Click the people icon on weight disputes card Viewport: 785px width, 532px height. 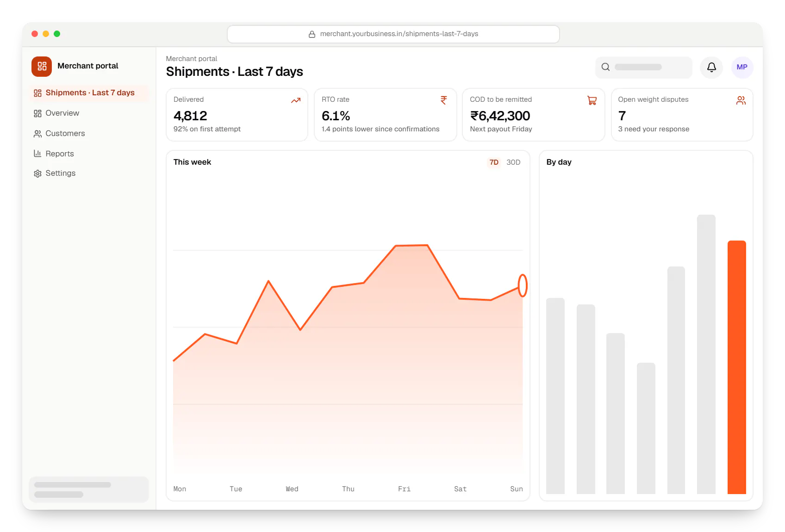741,100
